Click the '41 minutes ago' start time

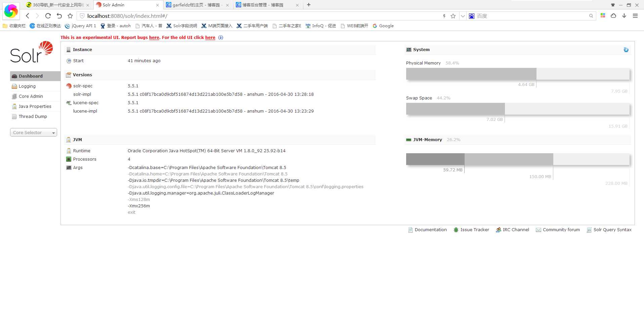coord(144,61)
